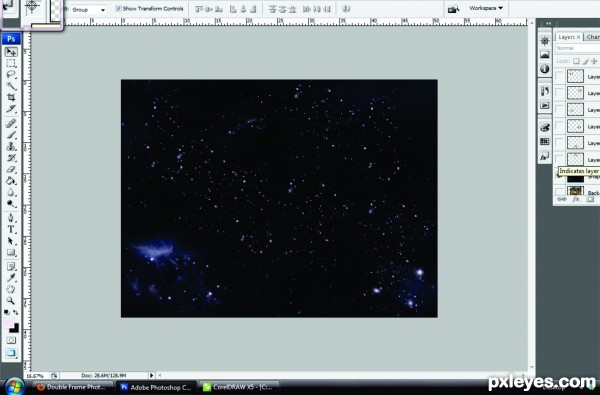Open the Histogram panel icon
600x395 pixels.
coord(545,55)
